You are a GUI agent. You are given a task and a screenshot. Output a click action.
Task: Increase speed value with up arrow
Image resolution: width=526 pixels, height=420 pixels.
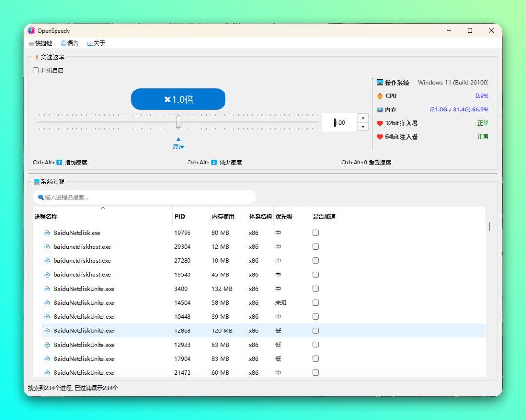(363, 118)
